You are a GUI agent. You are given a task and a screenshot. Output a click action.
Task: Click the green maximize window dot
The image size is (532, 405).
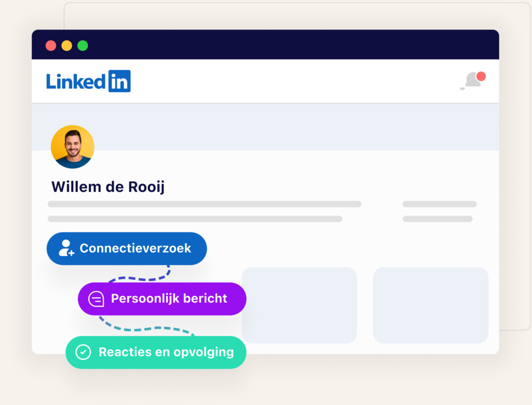[83, 45]
